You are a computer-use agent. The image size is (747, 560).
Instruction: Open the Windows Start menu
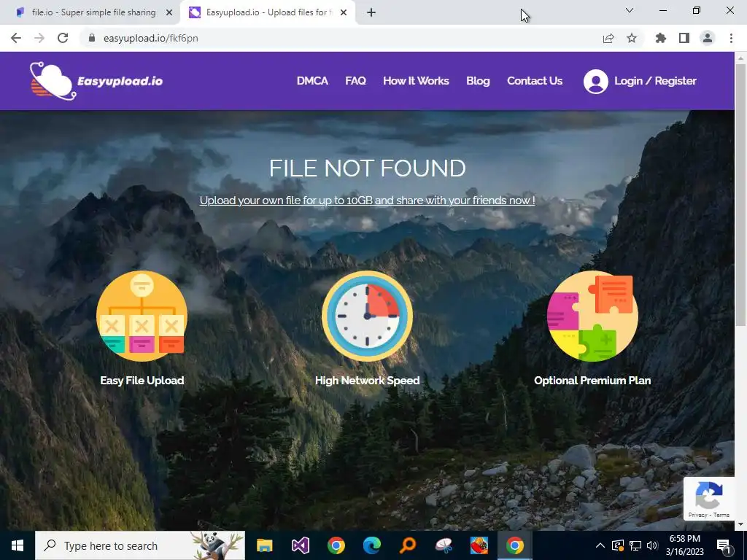tap(18, 545)
